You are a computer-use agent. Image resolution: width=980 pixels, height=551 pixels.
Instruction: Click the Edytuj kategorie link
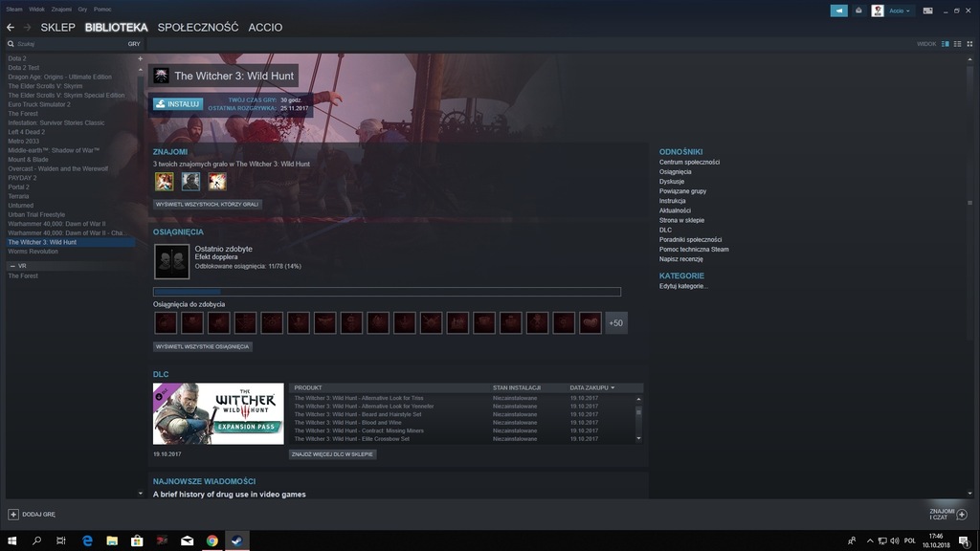click(683, 286)
